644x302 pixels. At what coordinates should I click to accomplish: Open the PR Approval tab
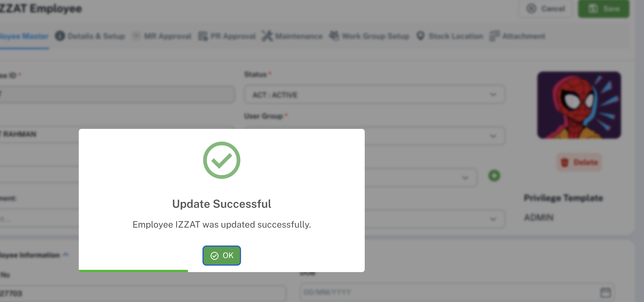pyautogui.click(x=227, y=36)
